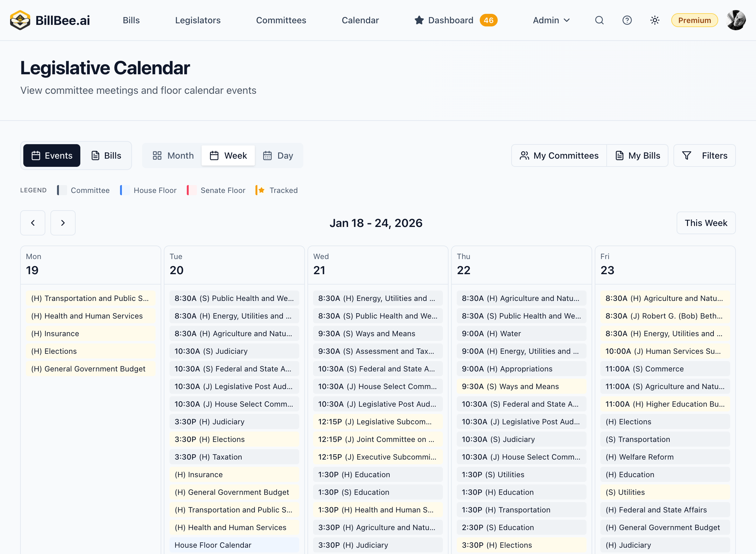756x554 pixels.
Task: Open the Premium subscription badge
Action: pyautogui.click(x=694, y=20)
